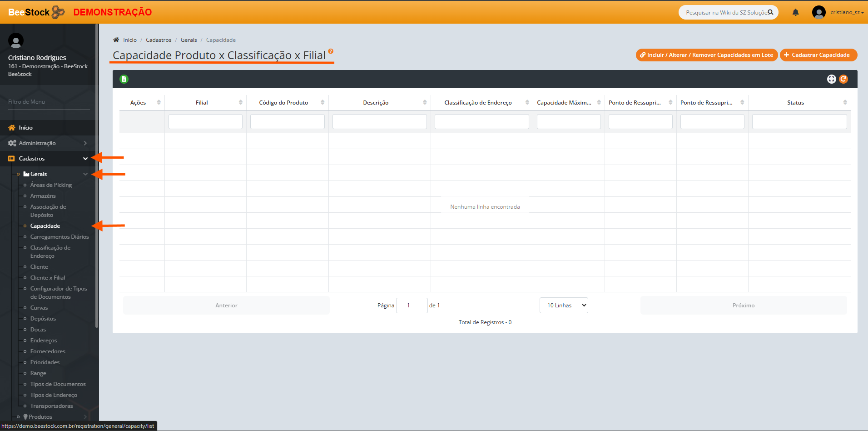Click the help question mark beside page title
868x431 pixels.
click(331, 51)
